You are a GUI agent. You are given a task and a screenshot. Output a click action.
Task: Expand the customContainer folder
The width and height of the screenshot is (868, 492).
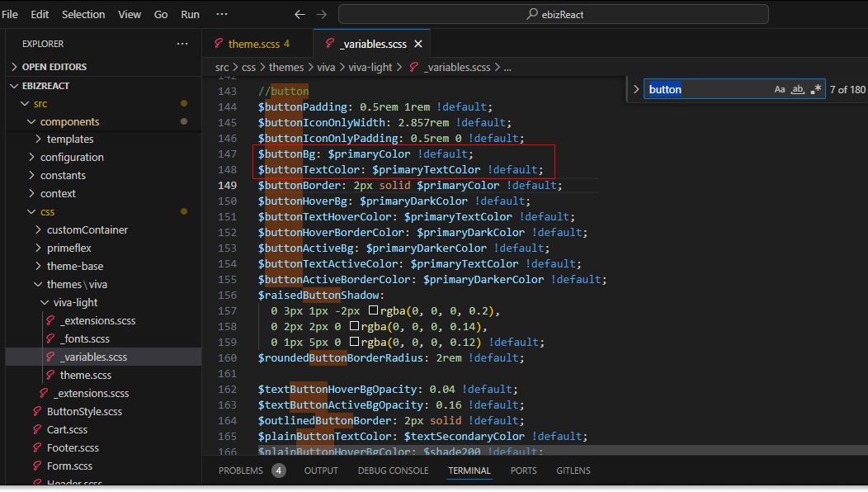(x=38, y=229)
